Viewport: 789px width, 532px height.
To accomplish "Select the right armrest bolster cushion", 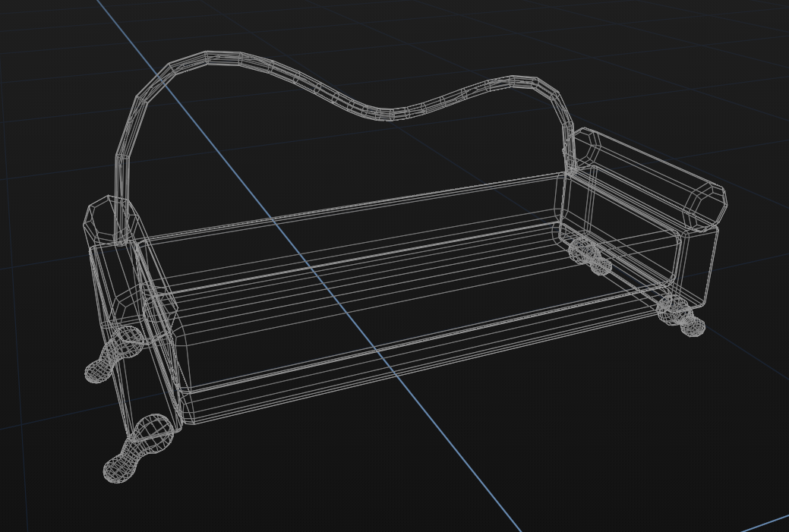I will (x=649, y=178).
